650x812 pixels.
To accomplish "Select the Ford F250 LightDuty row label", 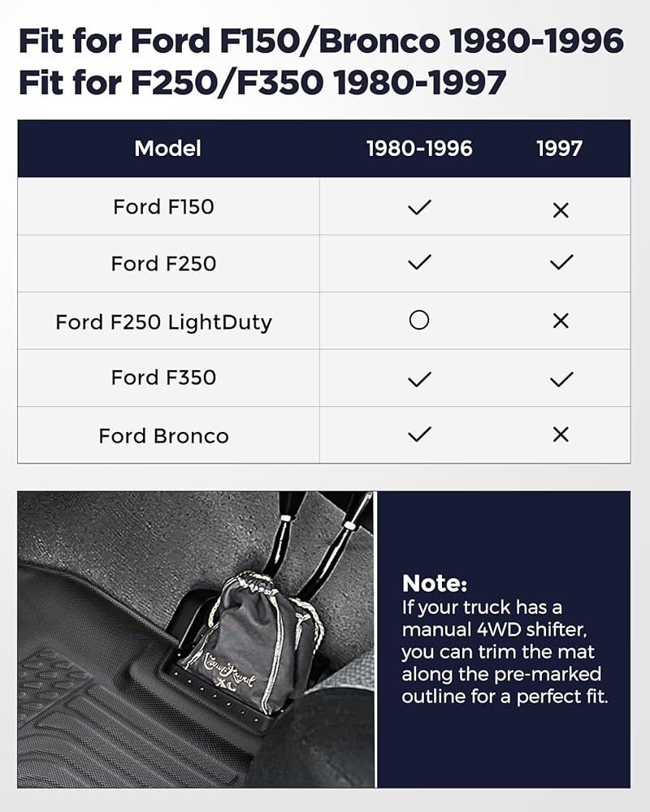I will 163,322.
